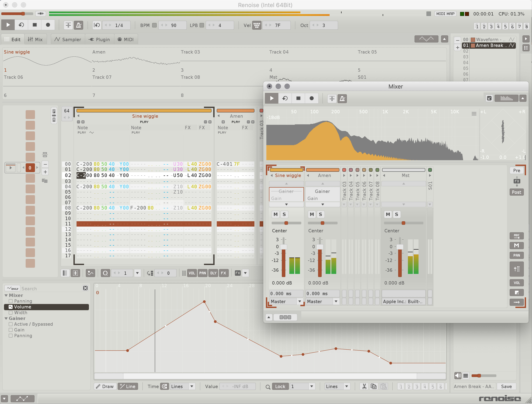Select automation Draw mode
This screenshot has width=532, height=404.
click(x=105, y=386)
